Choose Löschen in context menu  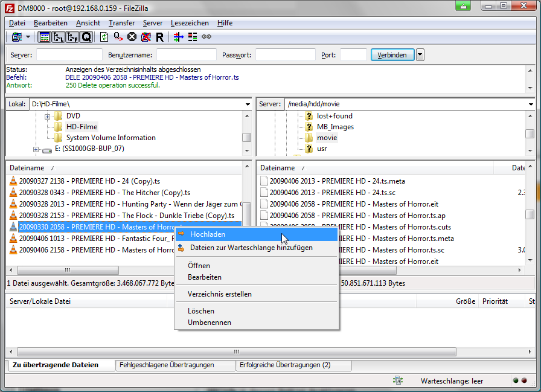click(x=257, y=311)
